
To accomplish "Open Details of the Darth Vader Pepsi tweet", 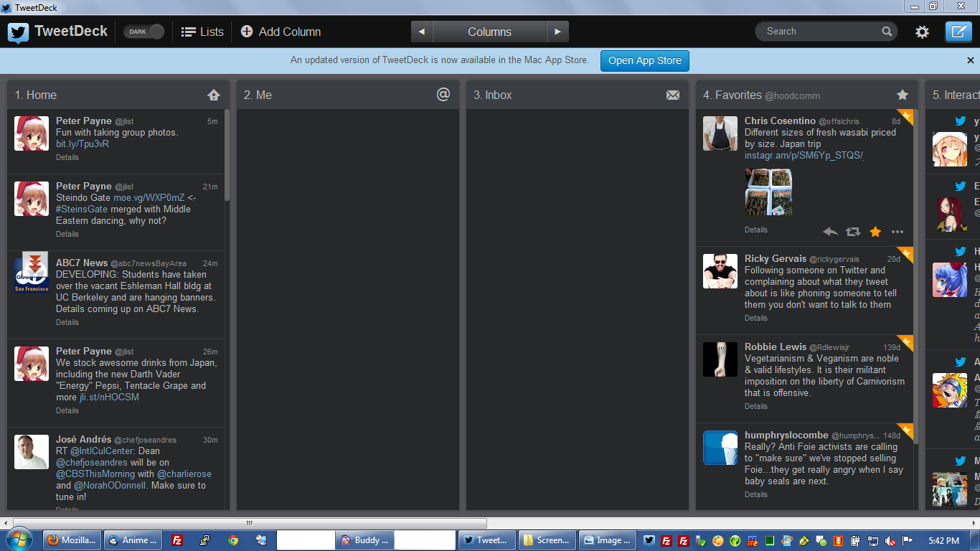I will click(x=67, y=410).
